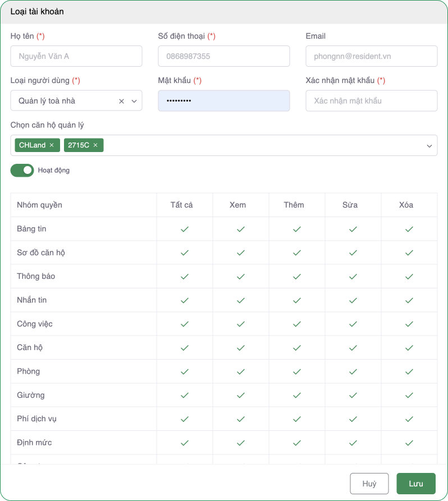This screenshot has width=448, height=501.
Task: Remove the 2715C tag
Action: pyautogui.click(x=95, y=145)
